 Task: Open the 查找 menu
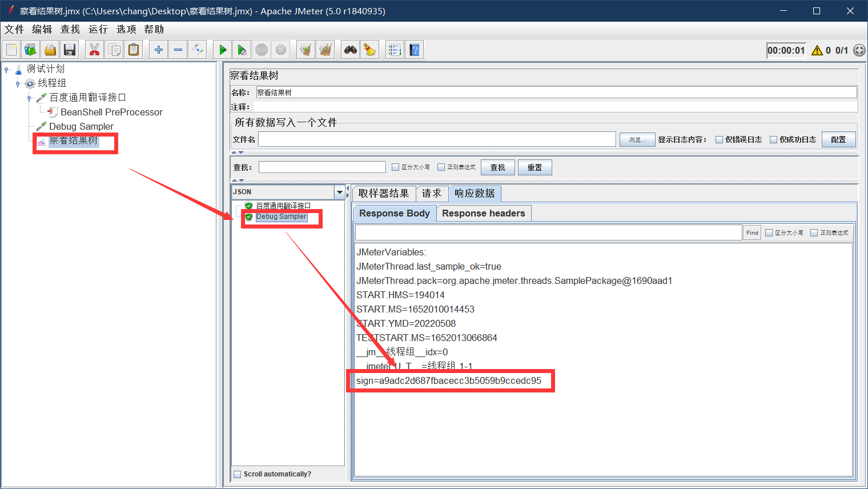(x=70, y=29)
